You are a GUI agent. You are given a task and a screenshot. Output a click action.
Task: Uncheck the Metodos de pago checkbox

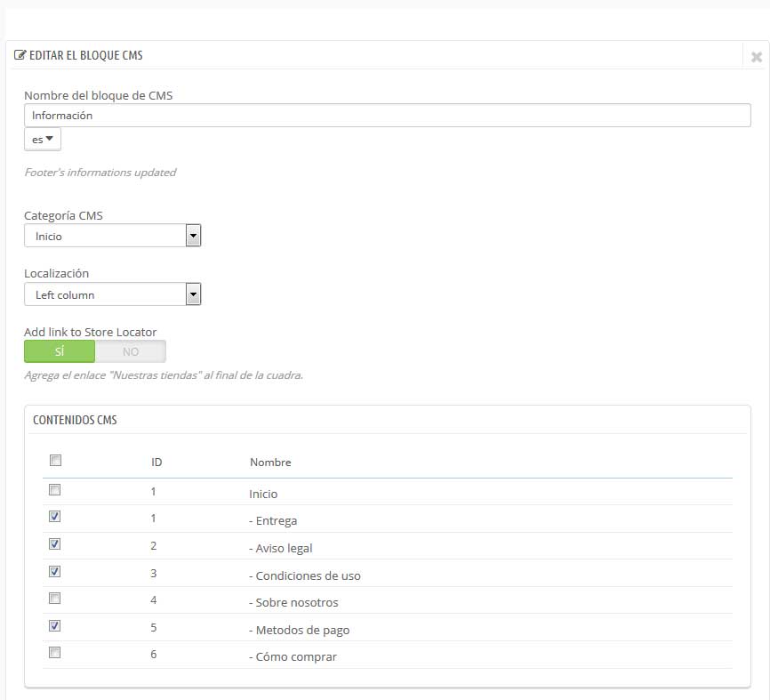coord(55,626)
